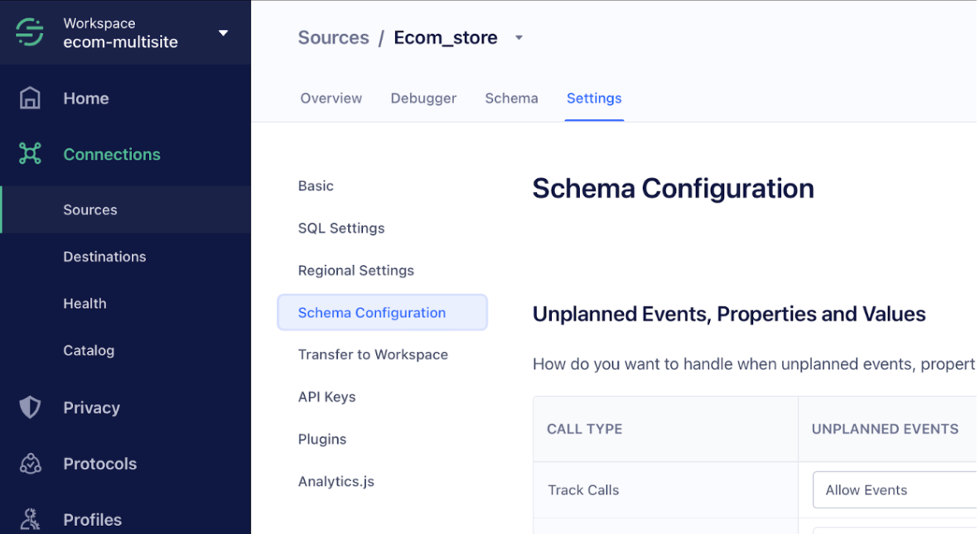Click the Profiles person icon
This screenshot has height=534, width=980.
point(29,519)
